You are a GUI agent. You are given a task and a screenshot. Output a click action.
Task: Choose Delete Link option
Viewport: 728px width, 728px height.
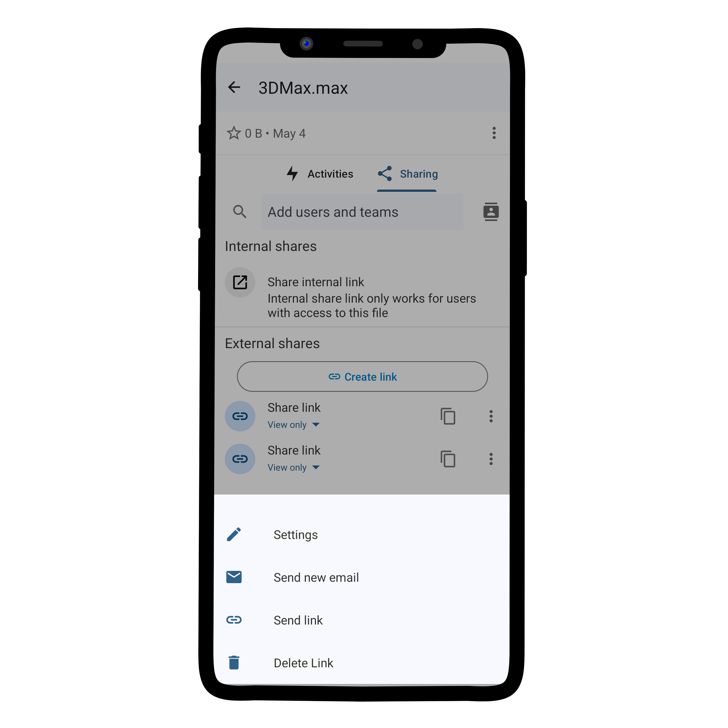pyautogui.click(x=362, y=663)
